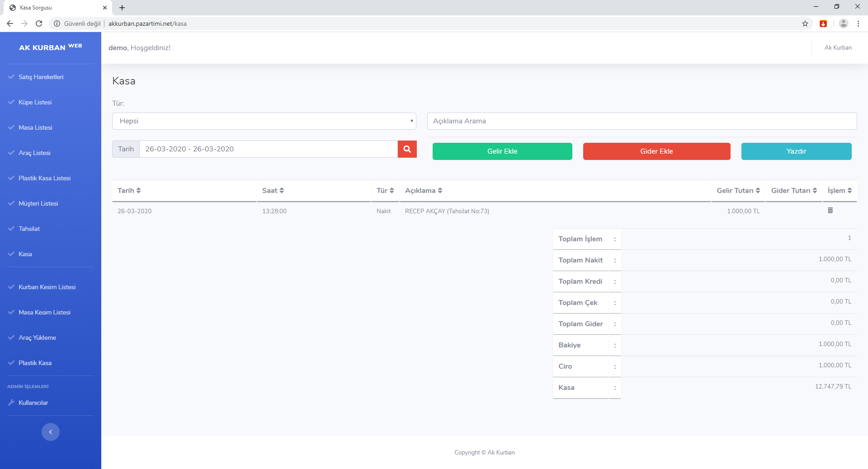Click the Tarih date range field
Image resolution: width=868 pixels, height=469 pixels.
tap(268, 149)
